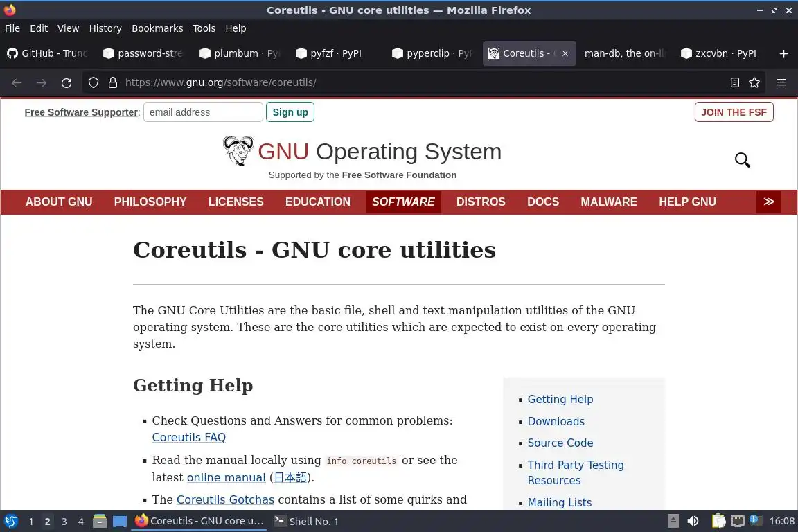Bookmark this page with the star icon
This screenshot has width=798, height=532.
(754, 82)
